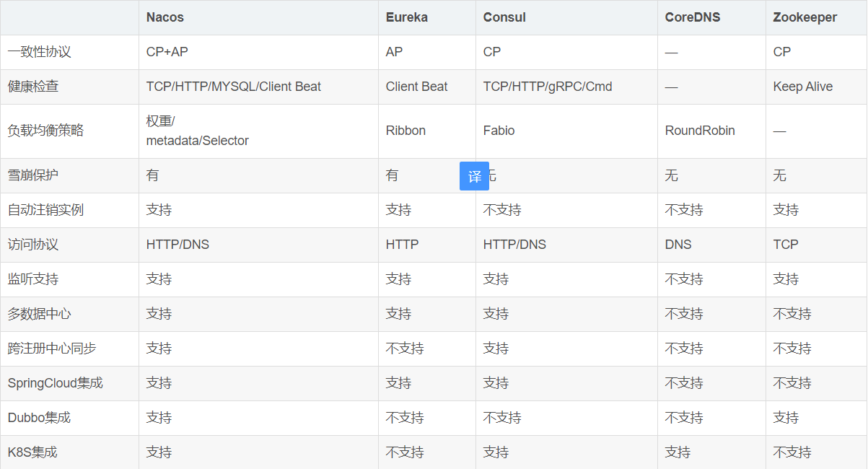Click the AP cell under Eureka
This screenshot has width=868, height=469.
coord(395,52)
